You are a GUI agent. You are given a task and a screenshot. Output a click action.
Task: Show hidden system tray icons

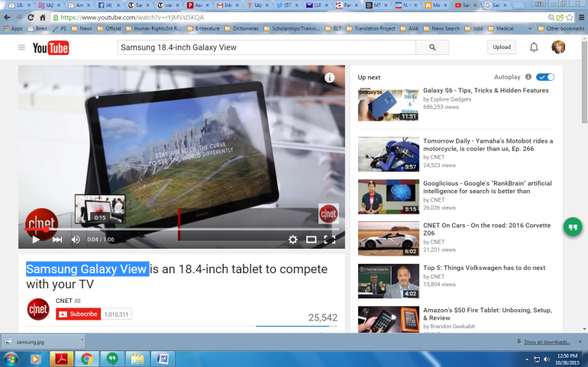coord(527,359)
